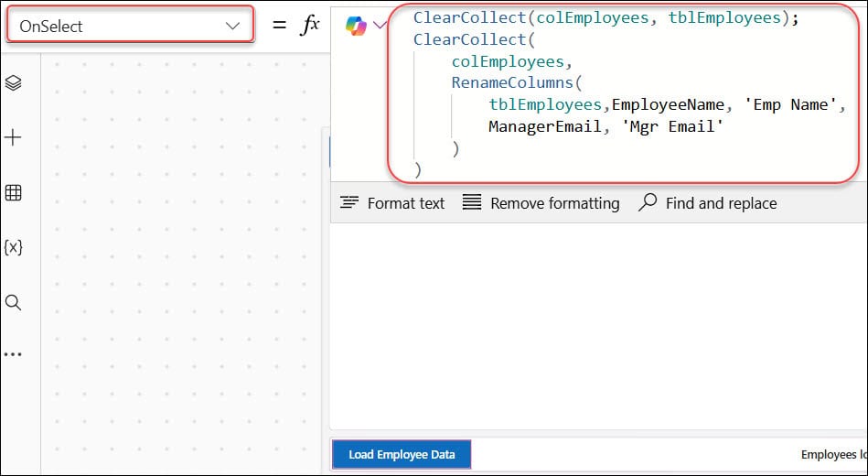Open the more options ellipsis in sidebar
Image resolution: width=868 pixels, height=476 pixels.
13,354
